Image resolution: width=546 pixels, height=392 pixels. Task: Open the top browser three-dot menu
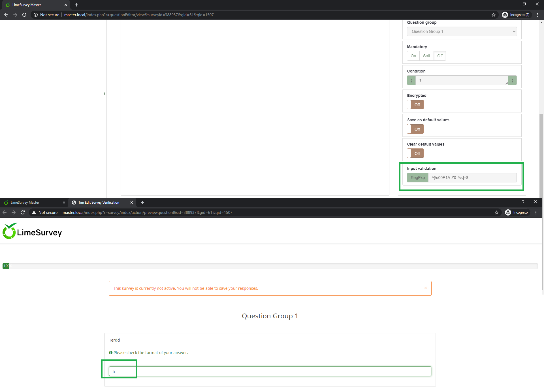[x=538, y=15]
